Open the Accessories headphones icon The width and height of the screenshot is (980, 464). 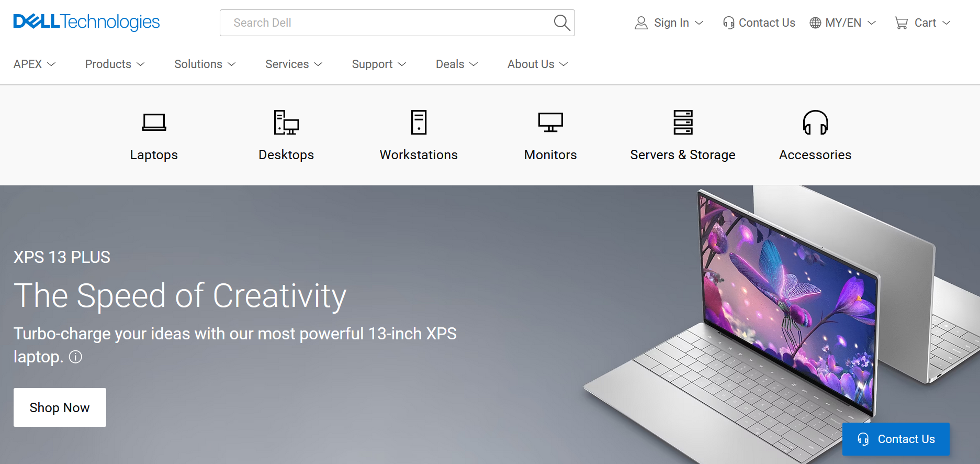point(815,123)
